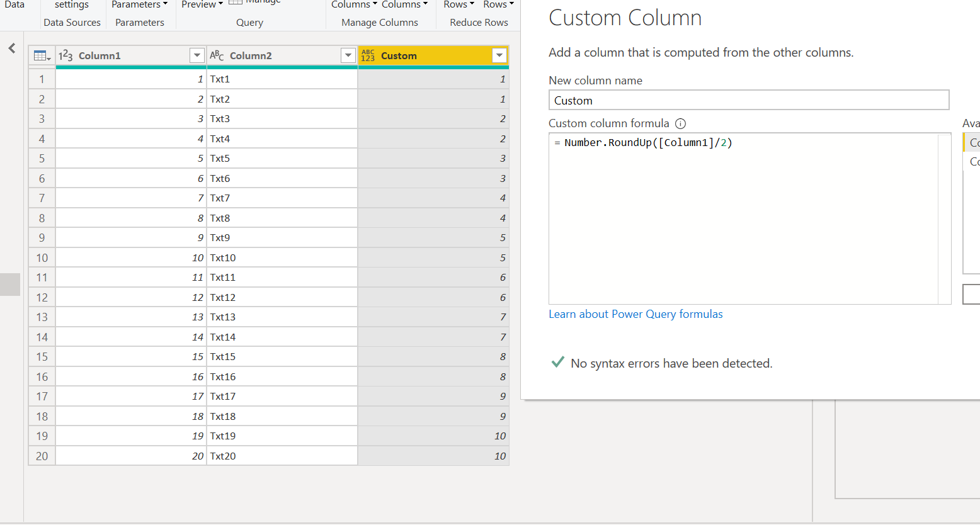Click the table menu icon in grid corner
This screenshot has width=980, height=525.
pyautogui.click(x=42, y=56)
